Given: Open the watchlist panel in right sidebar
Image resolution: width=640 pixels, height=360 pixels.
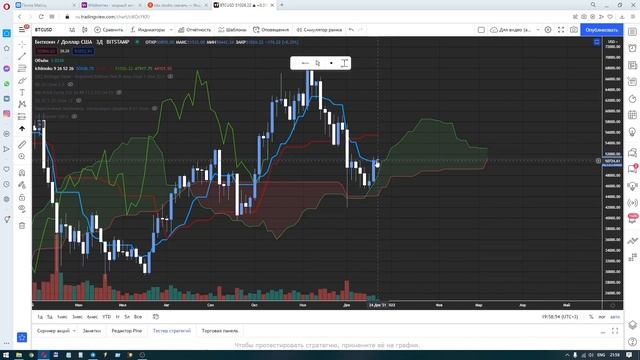Looking at the screenshot, I should click(632, 32).
